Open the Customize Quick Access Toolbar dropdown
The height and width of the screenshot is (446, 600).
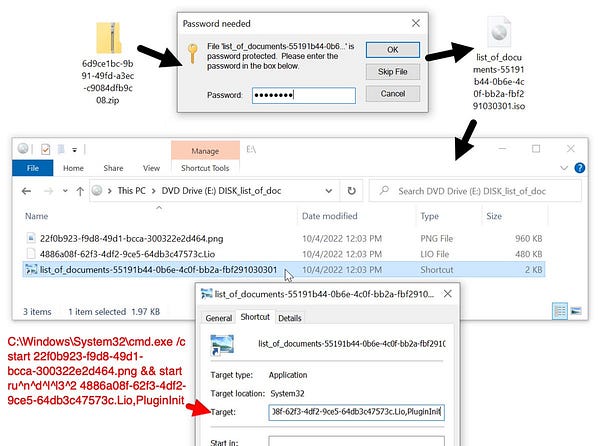tap(75, 150)
